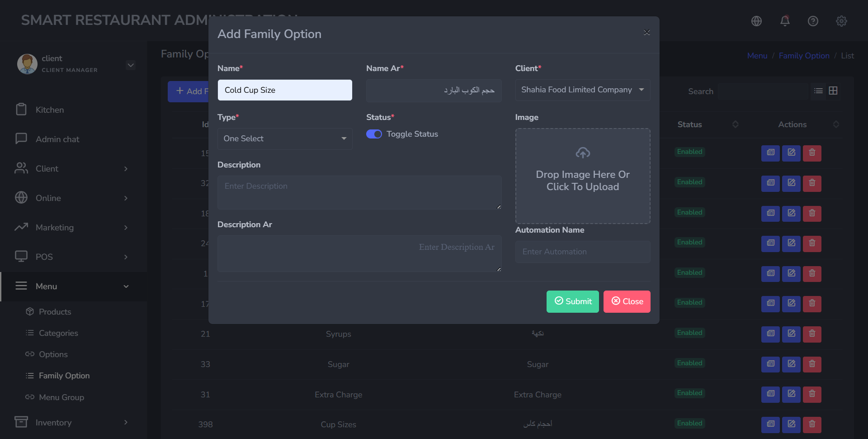Open the Client Shahia Food Limited Company dropdown
The height and width of the screenshot is (439, 868).
[583, 90]
